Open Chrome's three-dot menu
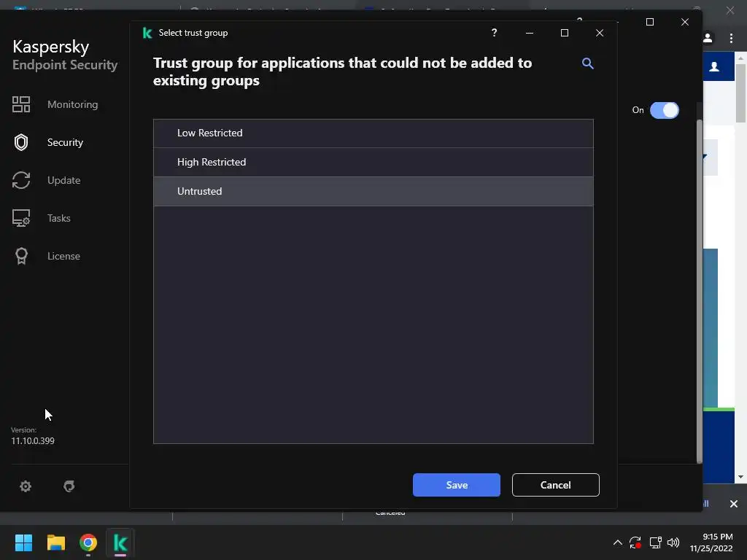 tap(731, 38)
